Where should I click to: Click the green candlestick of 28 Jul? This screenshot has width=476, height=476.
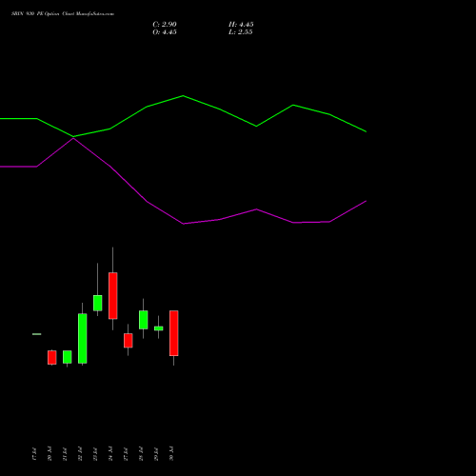tap(144, 320)
